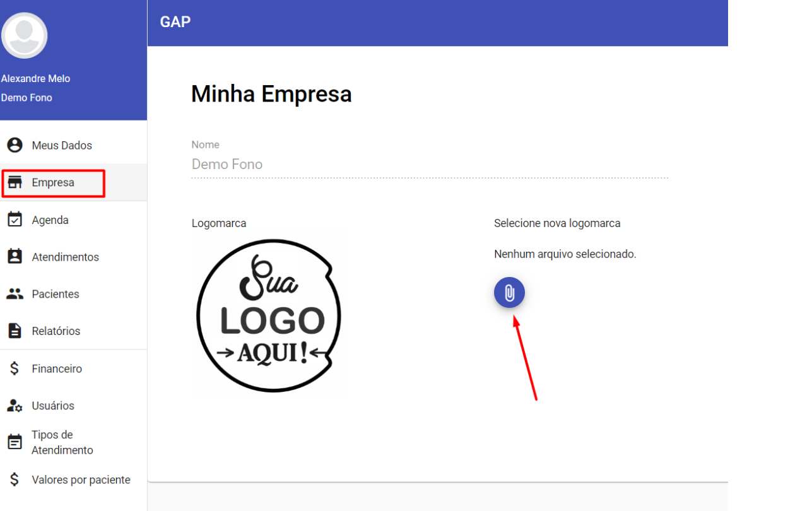Click the Pacientes people icon
The height and width of the screenshot is (511, 812).
[15, 294]
